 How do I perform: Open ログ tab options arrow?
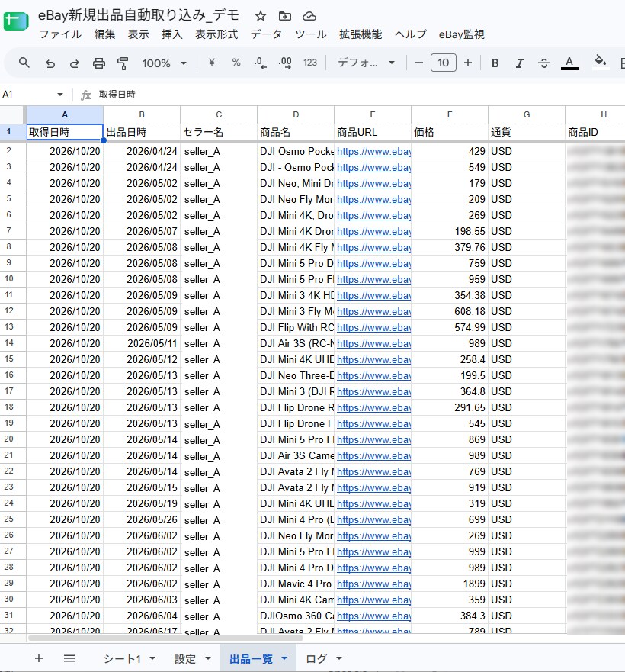coord(339,658)
